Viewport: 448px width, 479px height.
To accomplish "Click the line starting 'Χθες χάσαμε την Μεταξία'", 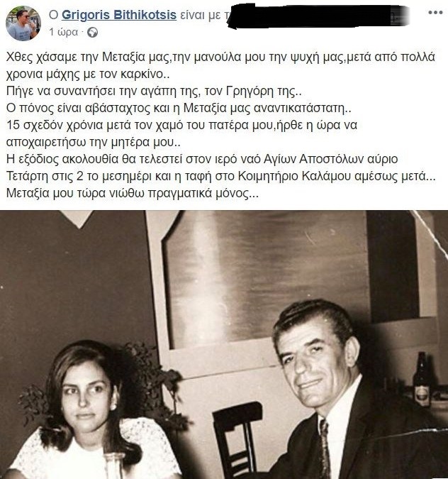I will click(x=220, y=57).
